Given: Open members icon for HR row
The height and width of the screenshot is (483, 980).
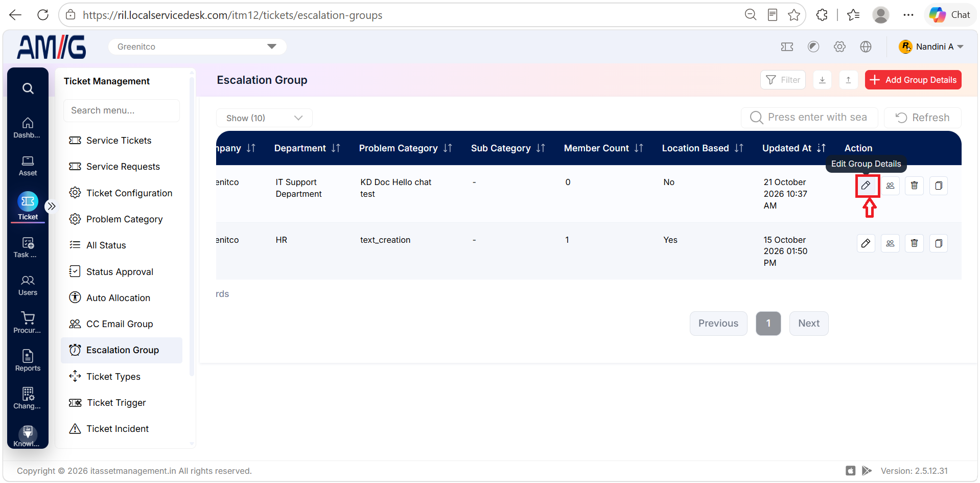Looking at the screenshot, I should point(890,243).
